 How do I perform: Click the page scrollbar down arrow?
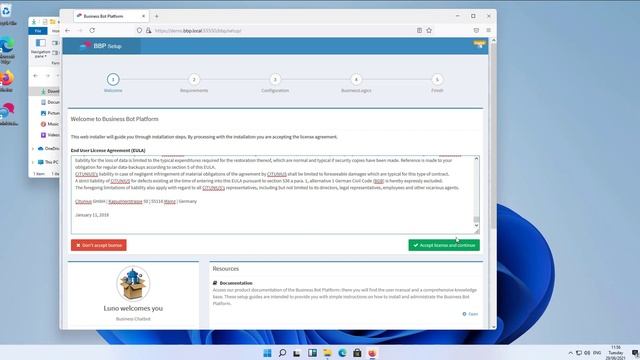tap(493, 327)
